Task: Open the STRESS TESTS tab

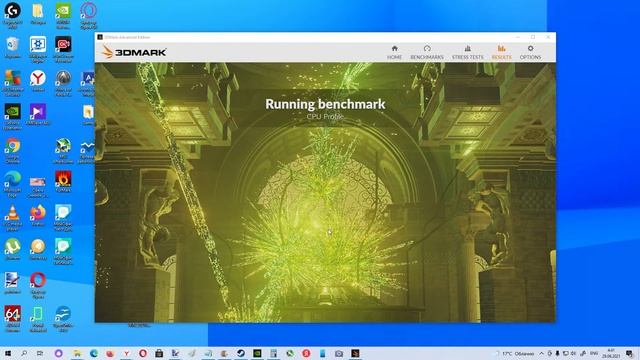Action: (468, 52)
